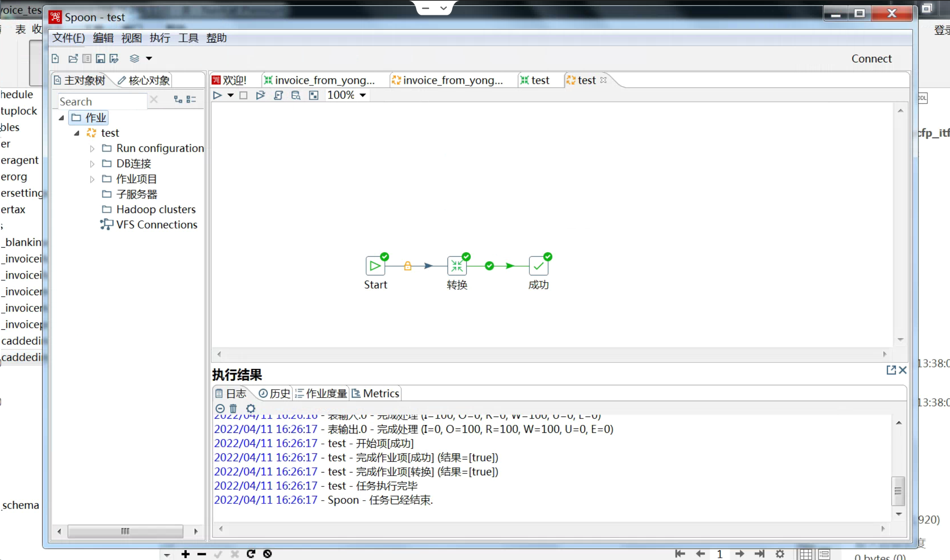
Task: Click the Perspective layers icon
Action: pos(135,58)
